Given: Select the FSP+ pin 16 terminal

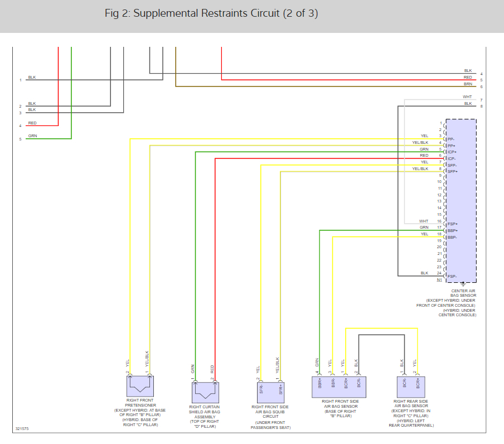Looking at the screenshot, I should (452, 224).
